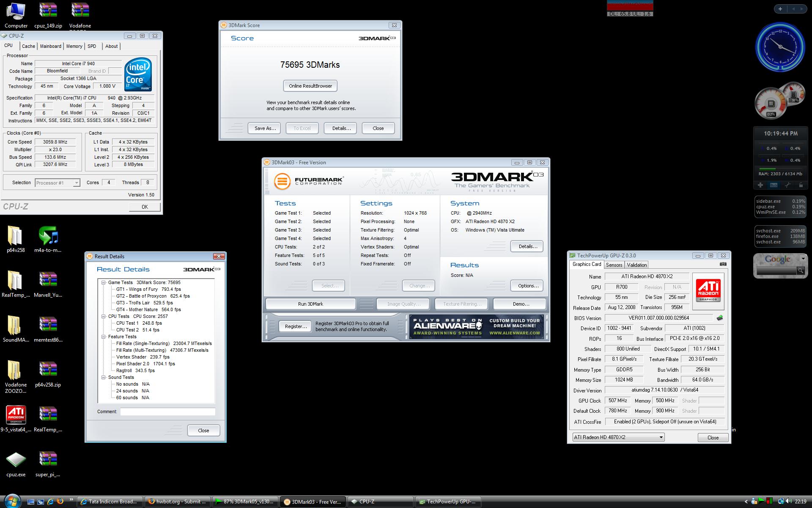Open Vodafone ZOOZOO folder on desktop
The width and height of the screenshot is (812, 508).
click(x=16, y=377)
